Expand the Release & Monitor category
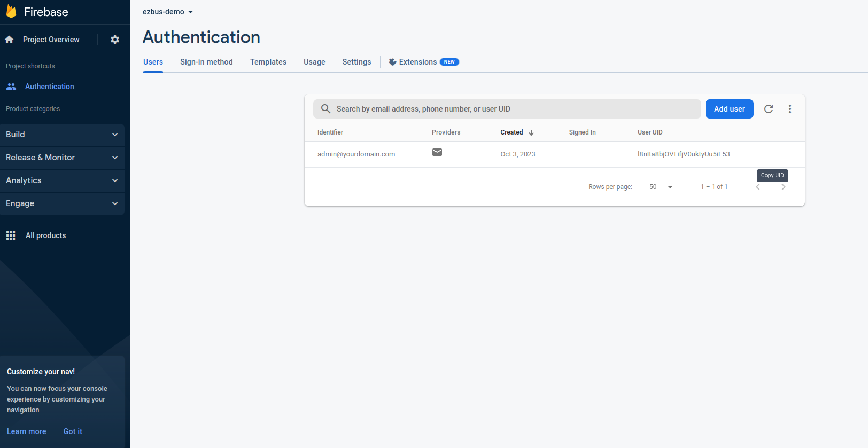The width and height of the screenshot is (868, 448). click(x=62, y=158)
